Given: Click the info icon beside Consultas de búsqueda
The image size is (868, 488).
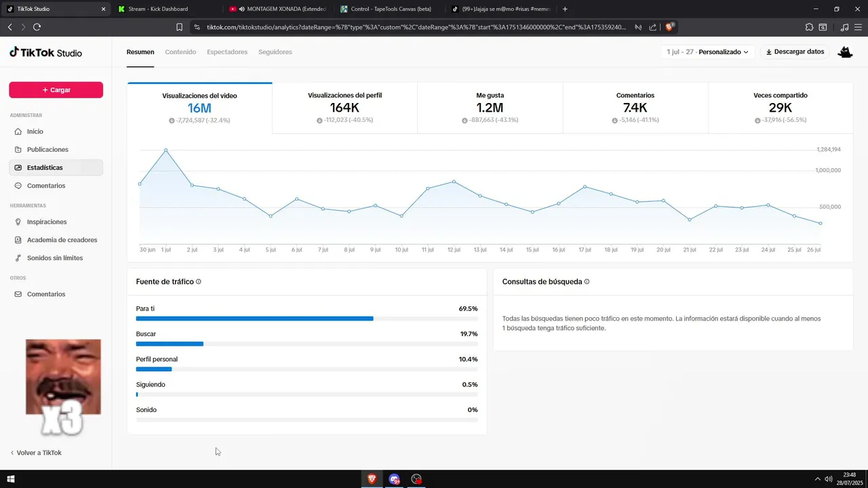Looking at the screenshot, I should click(587, 281).
